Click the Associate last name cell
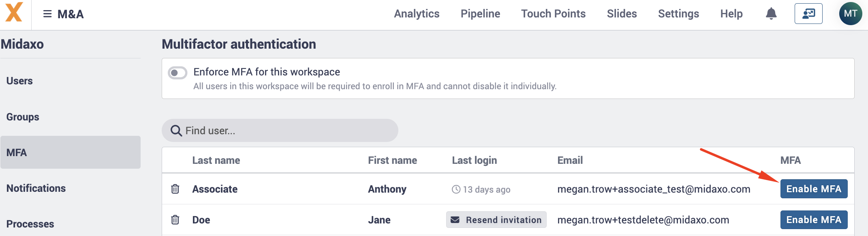This screenshot has height=236, width=868. pos(215,189)
